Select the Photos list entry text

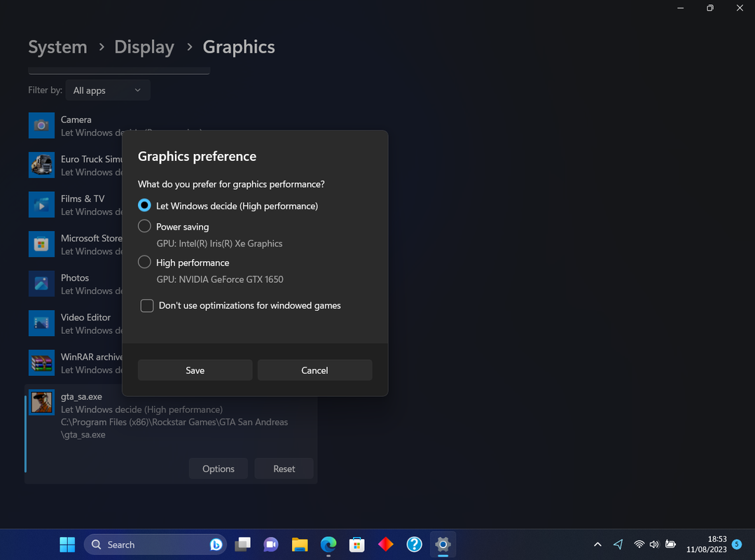tap(75, 278)
